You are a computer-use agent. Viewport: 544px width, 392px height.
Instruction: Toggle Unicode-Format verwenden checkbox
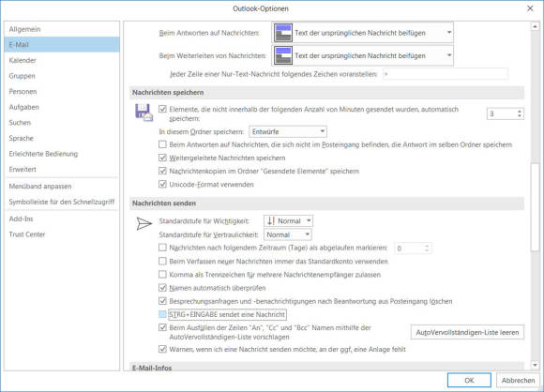click(162, 184)
